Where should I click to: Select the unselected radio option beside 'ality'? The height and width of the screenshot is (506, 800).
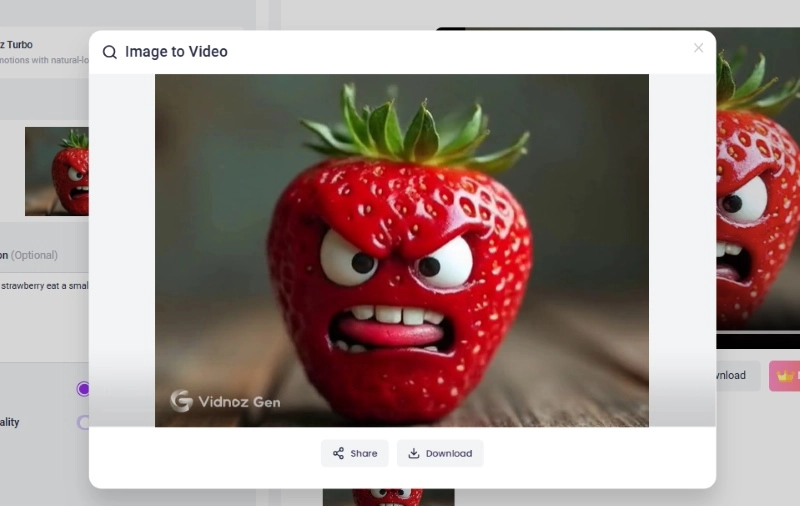[83, 422]
